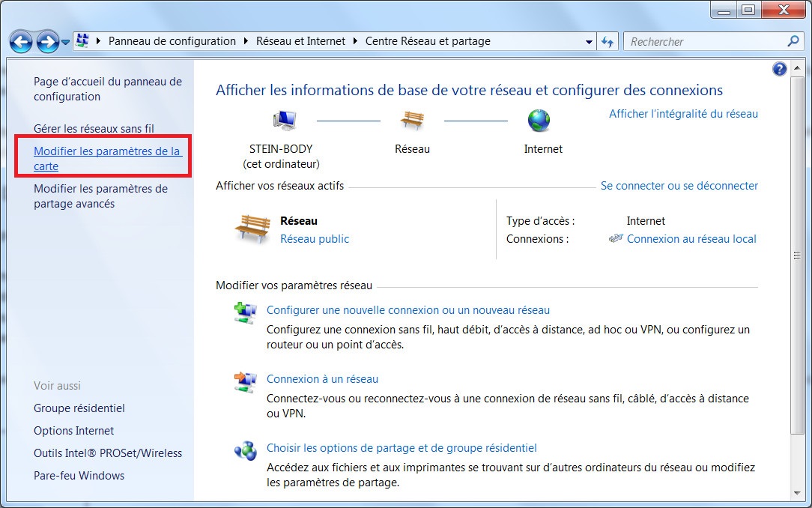Click the park bench Réseau icon in network map

[x=412, y=121]
